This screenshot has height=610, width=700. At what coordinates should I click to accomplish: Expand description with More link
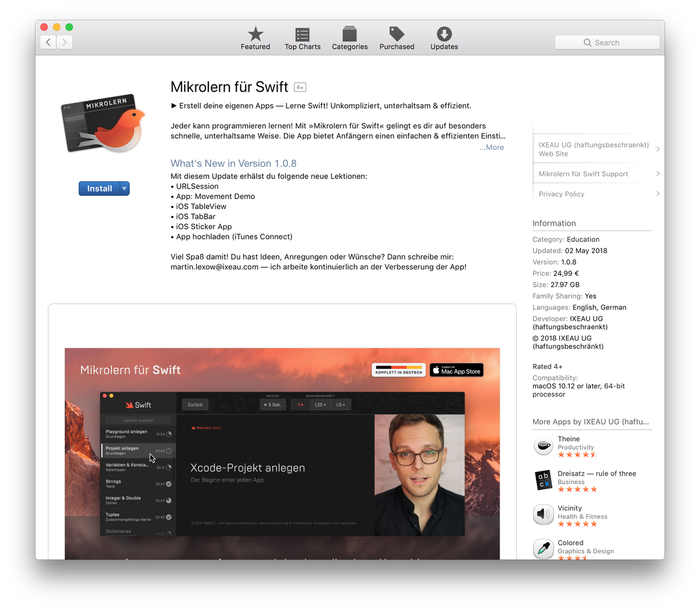pos(492,147)
